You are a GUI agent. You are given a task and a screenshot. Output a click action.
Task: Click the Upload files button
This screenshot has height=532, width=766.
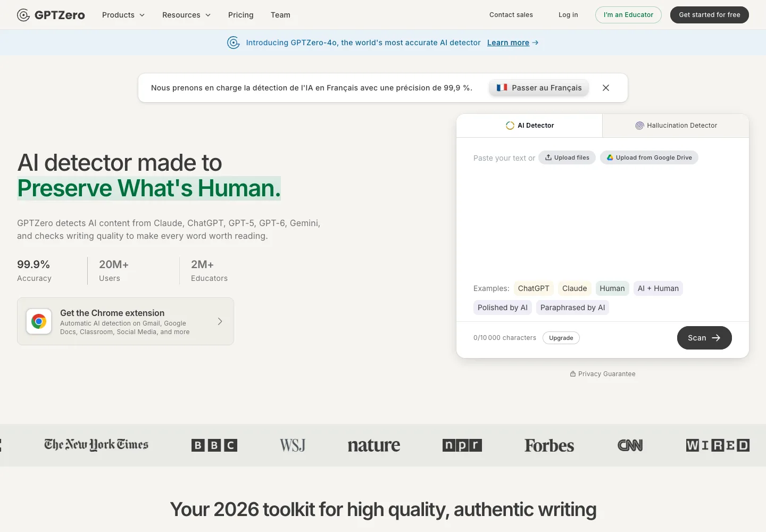pos(567,157)
